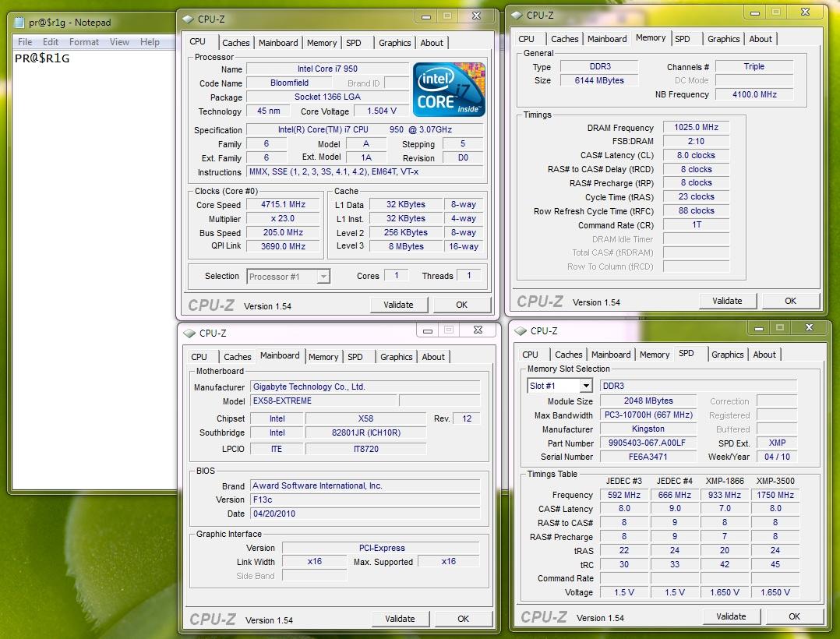
Task: Click the Channels value Triple
Action: (x=754, y=66)
